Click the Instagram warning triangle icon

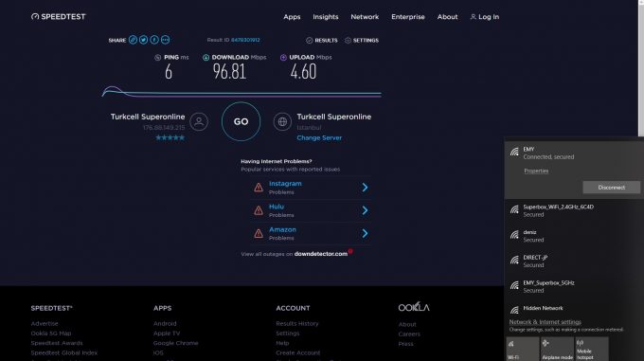click(259, 188)
